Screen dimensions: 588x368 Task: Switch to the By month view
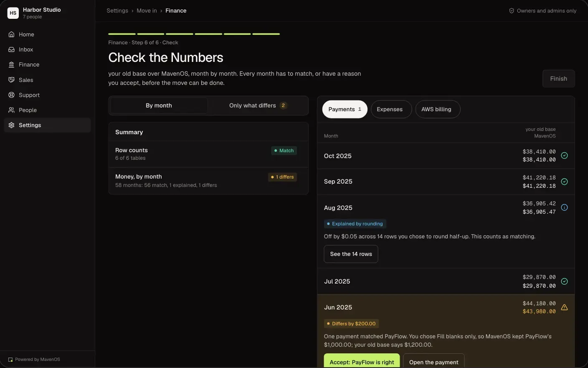tap(159, 106)
